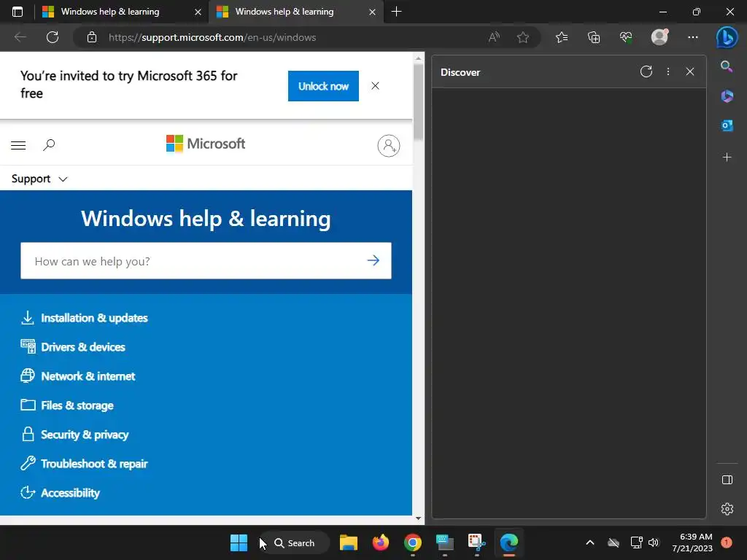Close the first browser tab

pyautogui.click(x=198, y=12)
